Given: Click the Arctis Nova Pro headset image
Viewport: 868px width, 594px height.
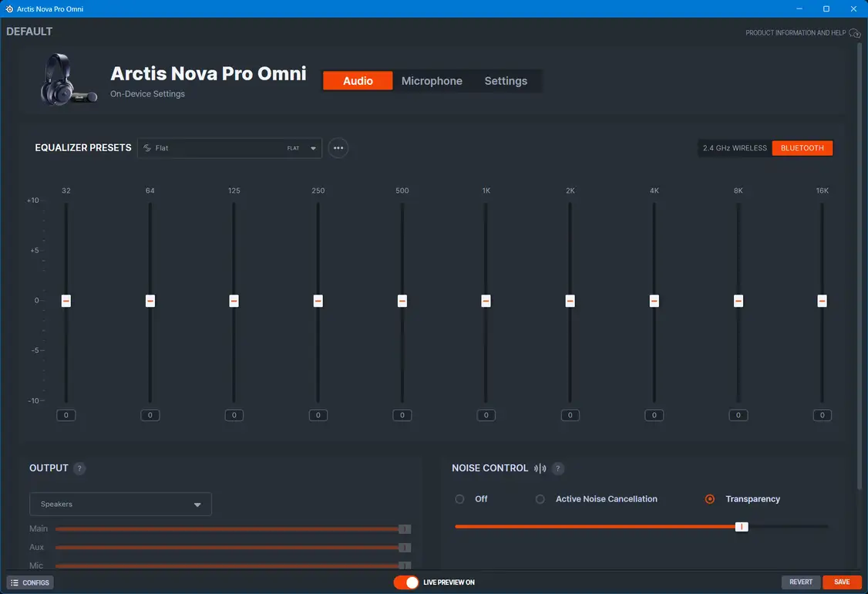Looking at the screenshot, I should coord(68,79).
